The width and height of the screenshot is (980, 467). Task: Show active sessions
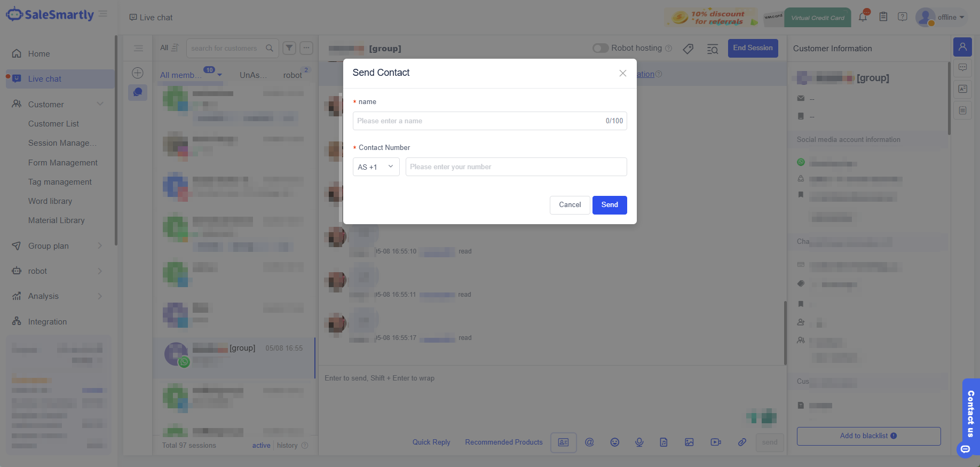pyautogui.click(x=262, y=446)
